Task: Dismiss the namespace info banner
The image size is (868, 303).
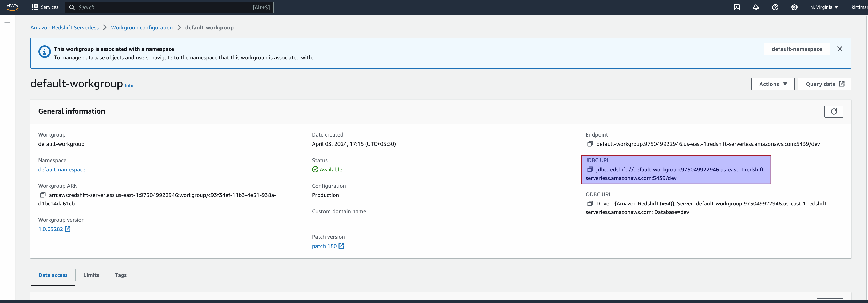Action: point(840,49)
